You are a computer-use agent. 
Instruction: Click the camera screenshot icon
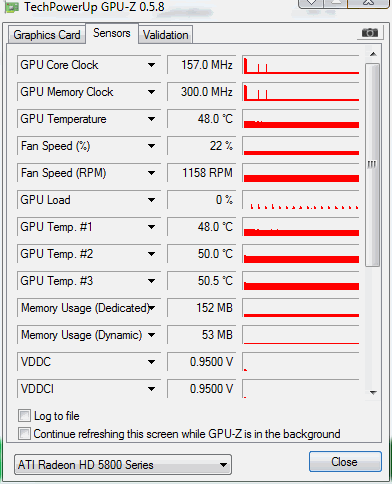tap(370, 33)
